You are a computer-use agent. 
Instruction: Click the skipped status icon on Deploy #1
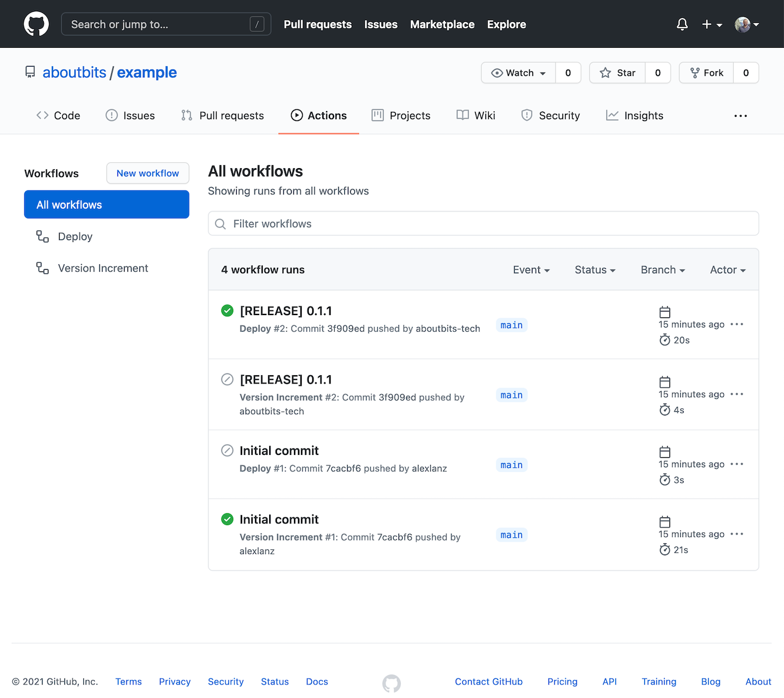tap(227, 450)
